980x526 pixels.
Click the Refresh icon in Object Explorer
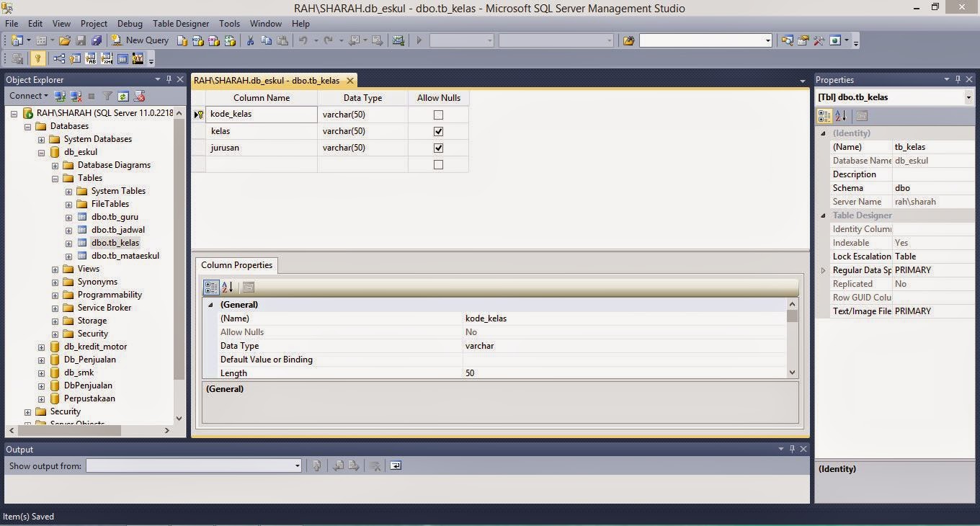(x=123, y=96)
